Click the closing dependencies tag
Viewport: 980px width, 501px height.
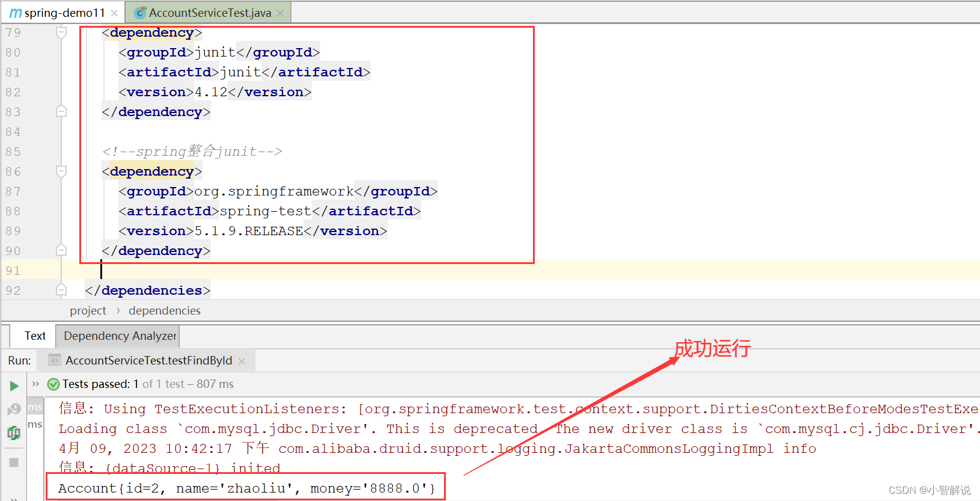[x=148, y=290]
